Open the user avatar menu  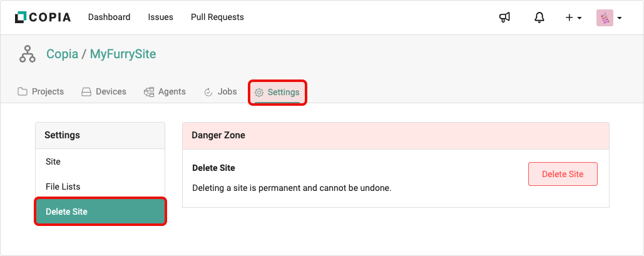click(x=609, y=18)
